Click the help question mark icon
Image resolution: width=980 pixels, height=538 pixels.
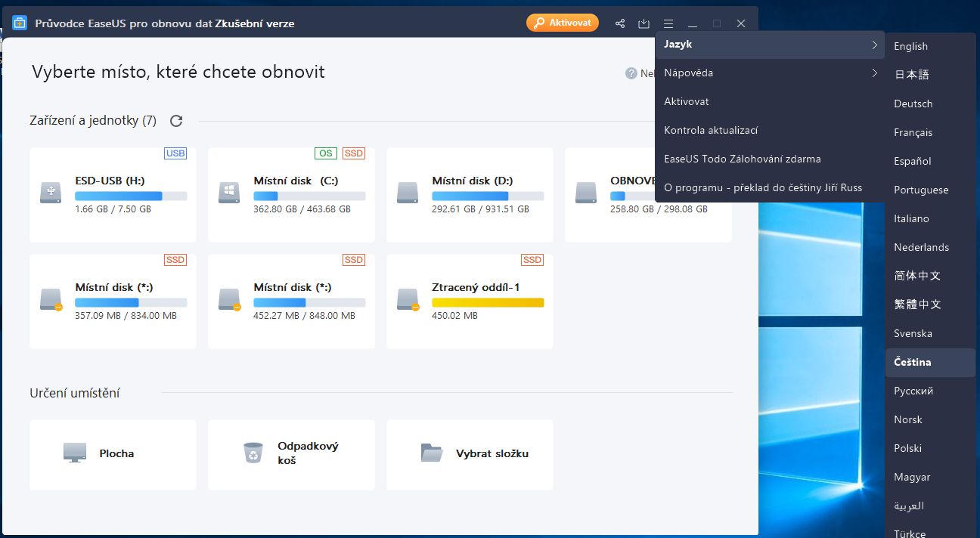click(x=631, y=73)
